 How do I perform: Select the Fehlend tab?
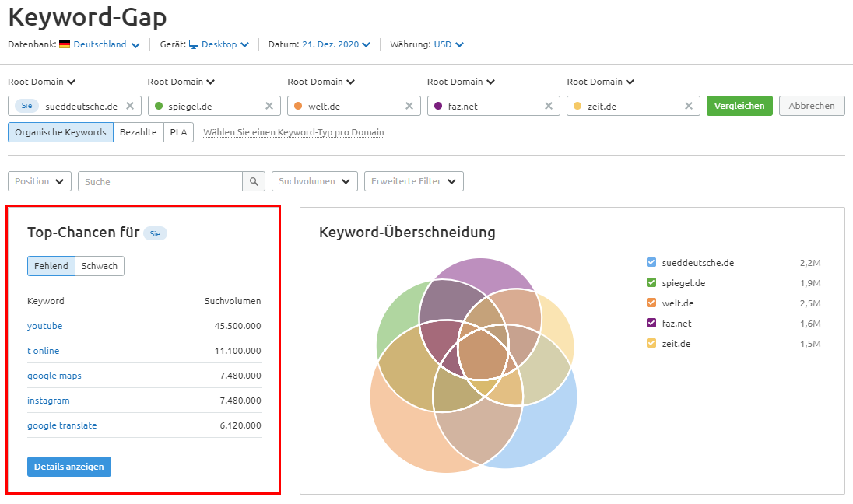click(51, 266)
